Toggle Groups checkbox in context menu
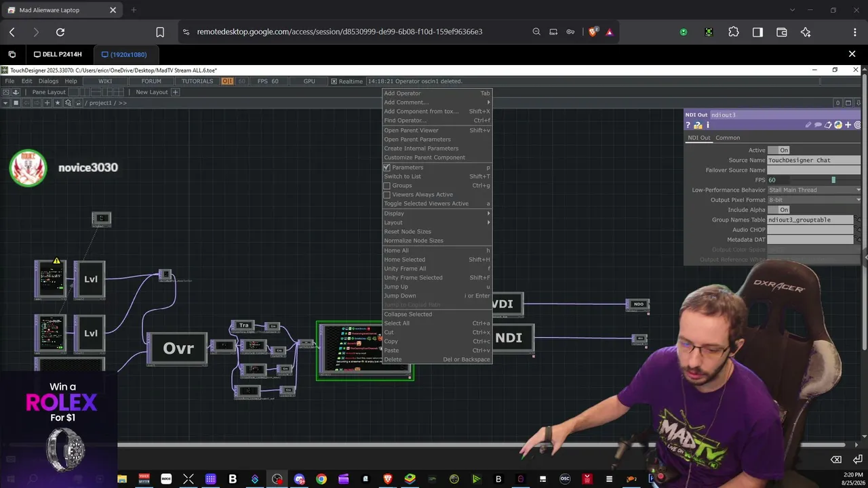Screen dimensions: 868x488 click(387, 186)
